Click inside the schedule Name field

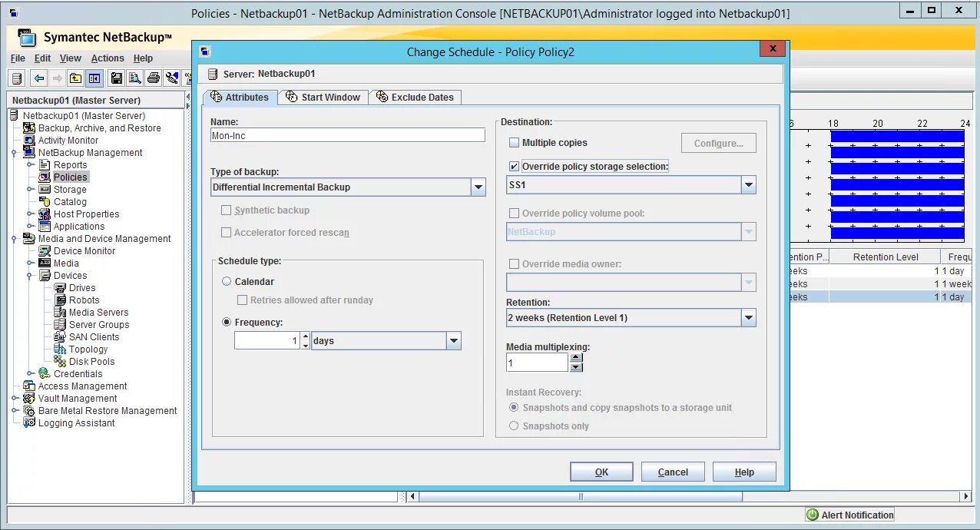347,134
